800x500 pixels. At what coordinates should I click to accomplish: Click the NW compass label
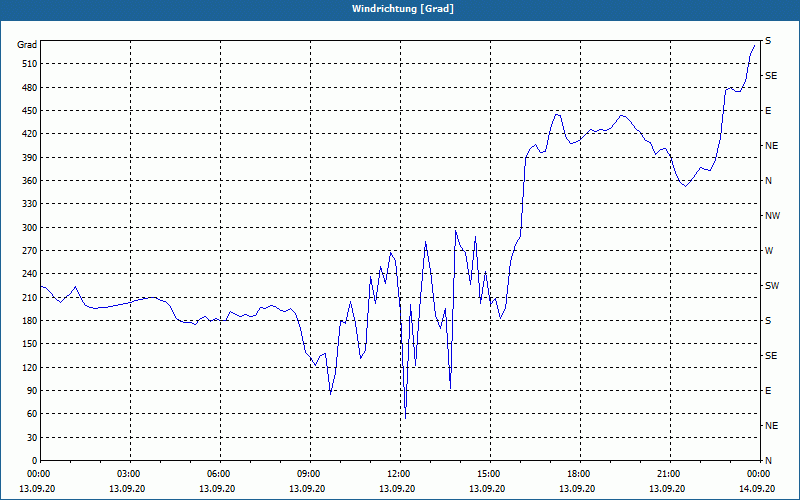coord(772,216)
